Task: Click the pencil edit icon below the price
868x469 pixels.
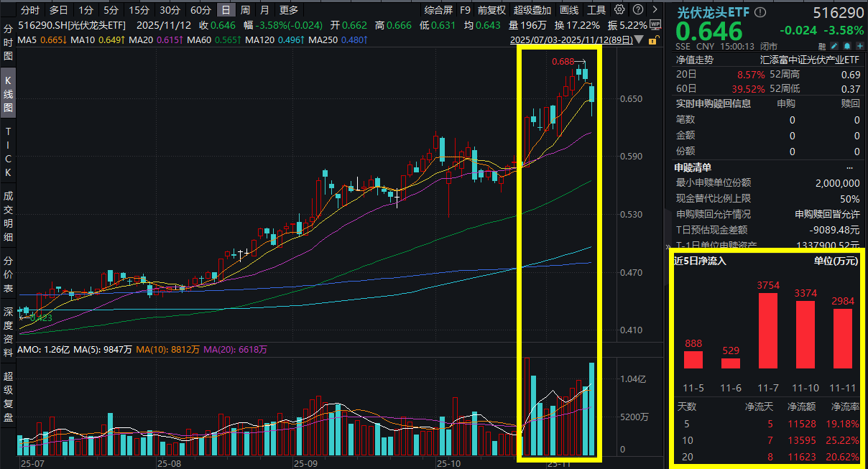Action: coord(834,46)
